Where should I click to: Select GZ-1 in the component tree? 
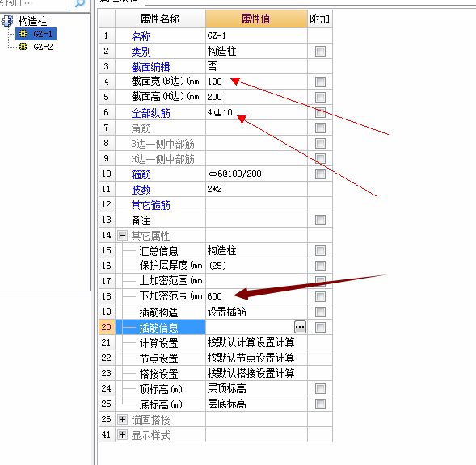click(x=43, y=34)
